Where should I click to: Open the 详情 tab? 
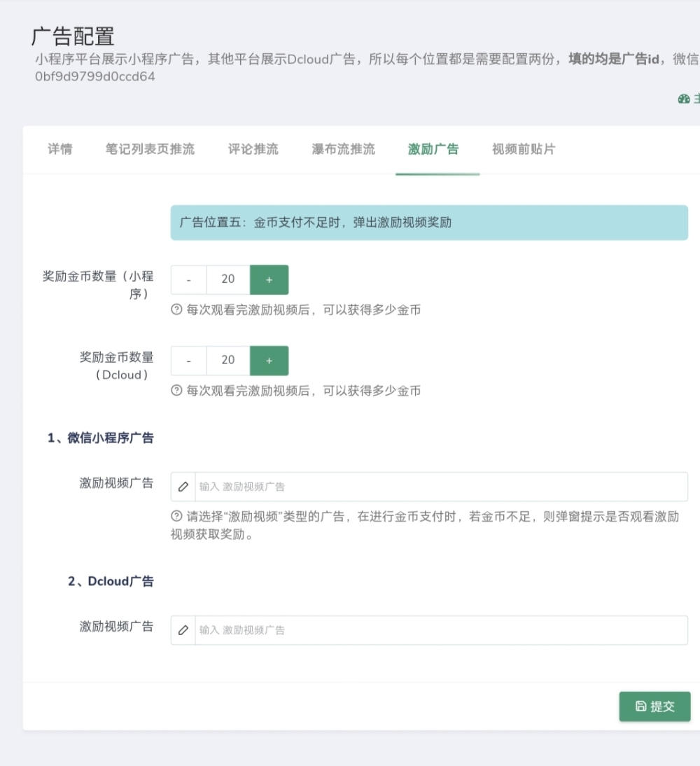tap(59, 149)
